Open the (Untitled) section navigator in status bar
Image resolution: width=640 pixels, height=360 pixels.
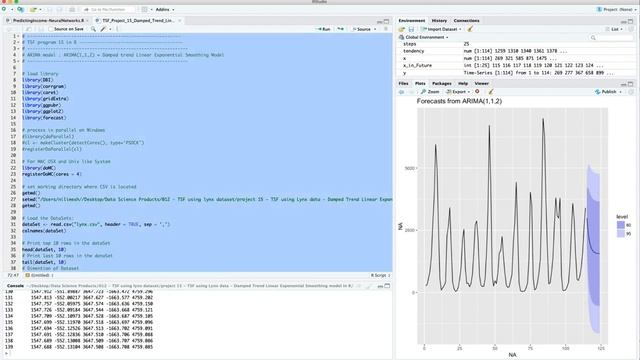tap(40, 276)
